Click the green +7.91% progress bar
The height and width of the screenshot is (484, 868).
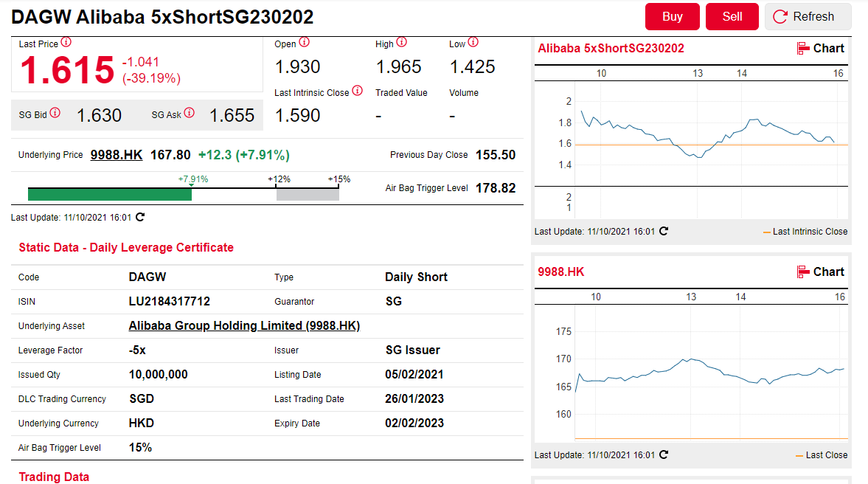point(110,194)
